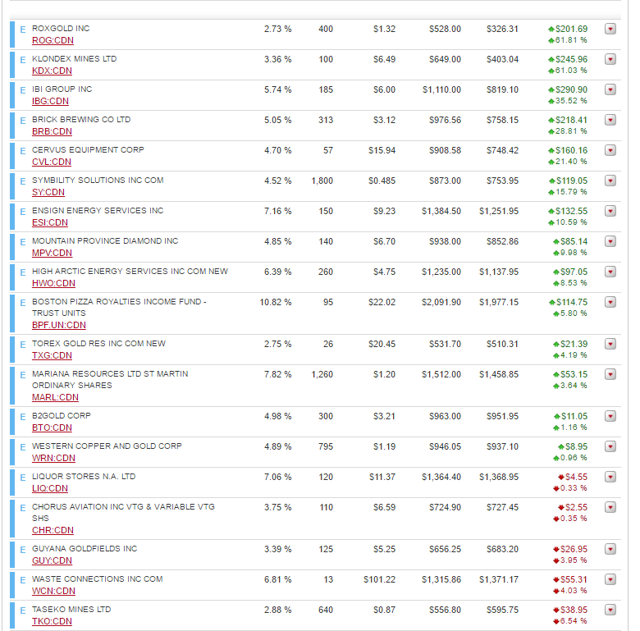This screenshot has width=640, height=631.
Task: Click the E icon beside Taseko Mines Ltd
Action: click(x=23, y=610)
